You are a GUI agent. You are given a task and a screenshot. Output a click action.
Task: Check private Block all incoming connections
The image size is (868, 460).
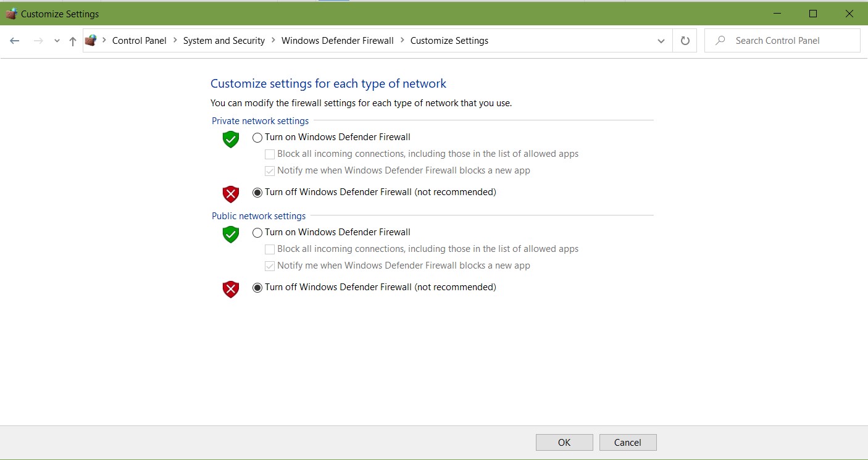[x=270, y=154]
